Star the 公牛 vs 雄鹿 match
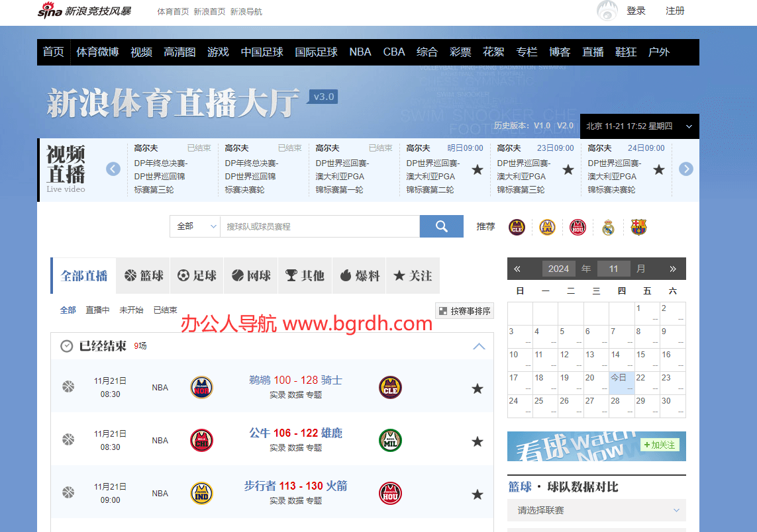Viewport: 757px width, 532px height. 478,442
